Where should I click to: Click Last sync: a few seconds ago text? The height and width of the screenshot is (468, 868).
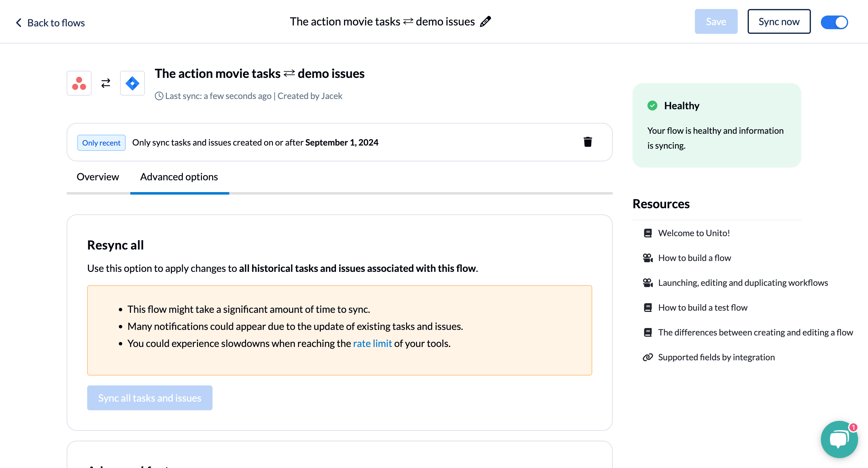pyautogui.click(x=218, y=96)
